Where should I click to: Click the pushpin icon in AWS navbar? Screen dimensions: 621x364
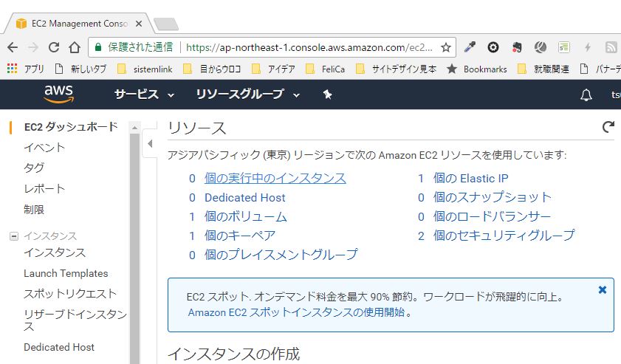tap(327, 95)
